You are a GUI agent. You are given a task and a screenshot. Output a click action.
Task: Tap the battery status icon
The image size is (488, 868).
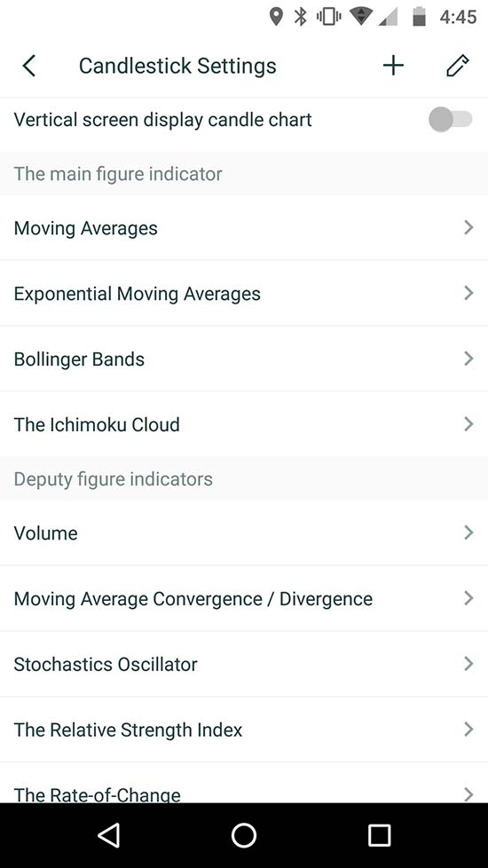tap(420, 17)
